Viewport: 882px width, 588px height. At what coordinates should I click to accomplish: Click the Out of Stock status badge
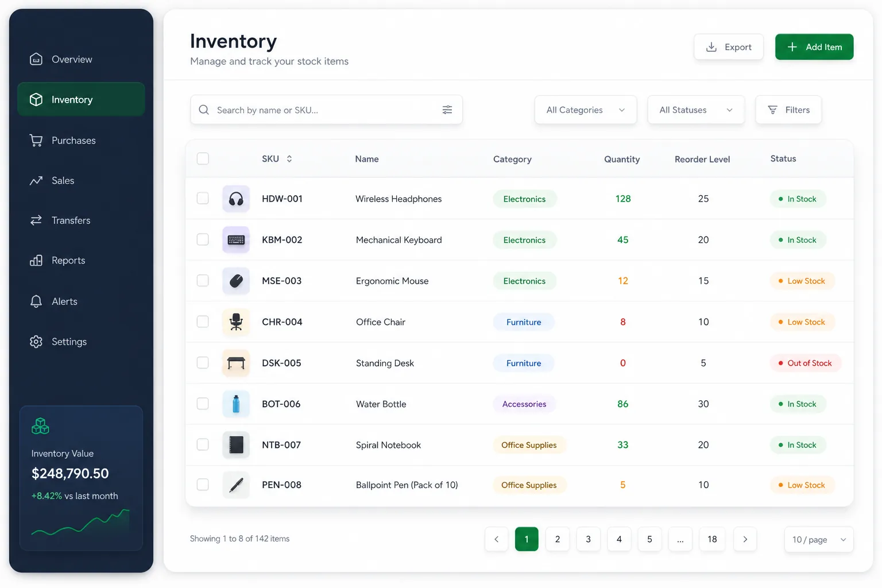805,363
